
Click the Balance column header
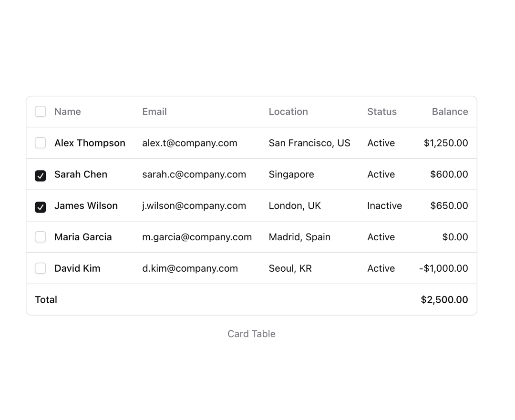[450, 112]
